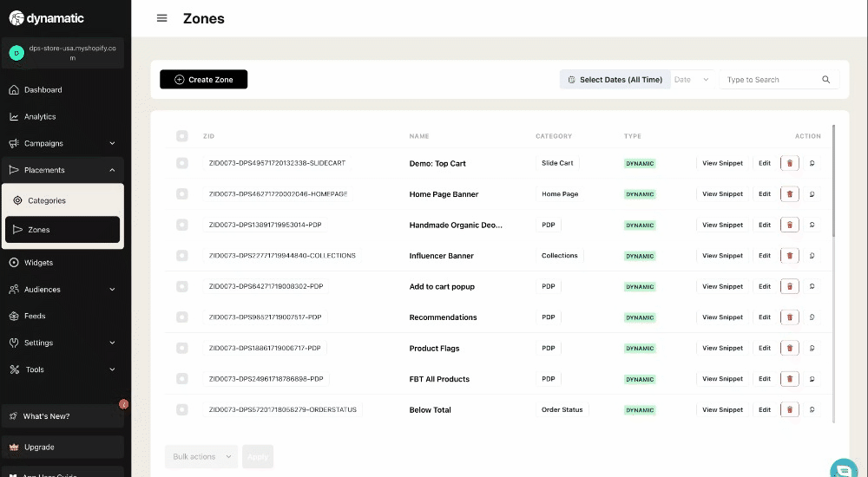This screenshot has width=868, height=477.
Task: Open the Bulk actions dropdown
Action: tap(201, 456)
